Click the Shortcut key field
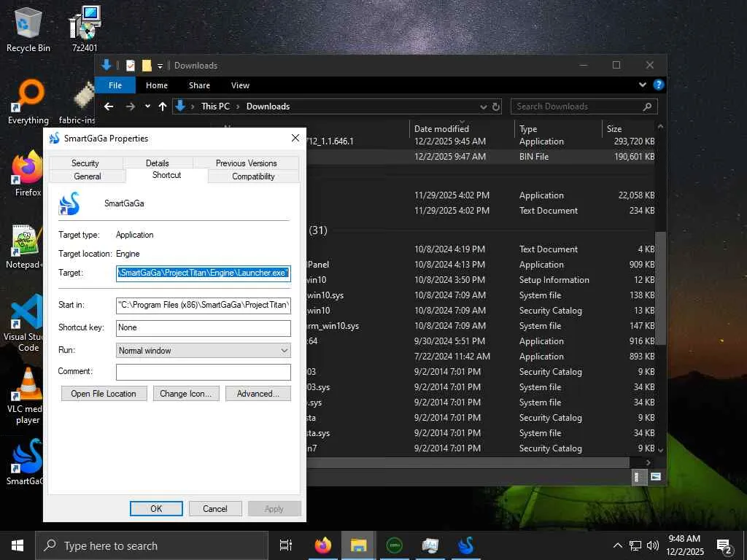747x560 pixels. (204, 327)
